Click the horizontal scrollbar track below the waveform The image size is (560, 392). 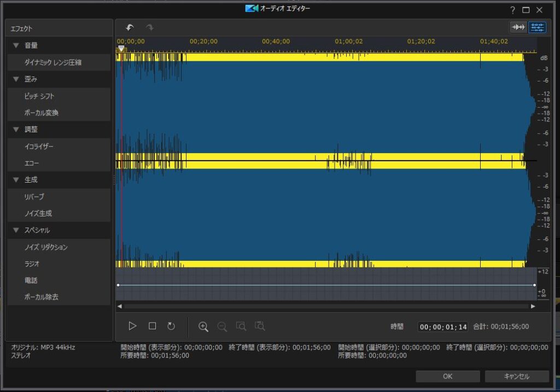(326, 306)
